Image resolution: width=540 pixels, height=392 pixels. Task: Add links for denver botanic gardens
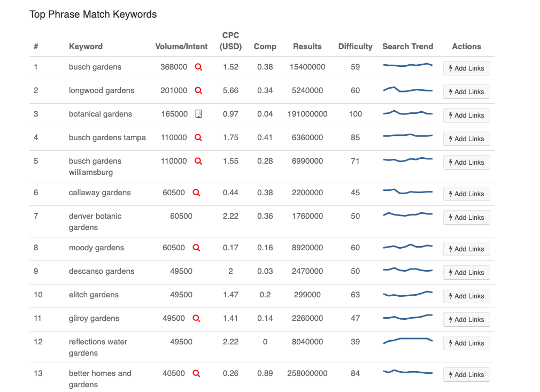tap(466, 218)
